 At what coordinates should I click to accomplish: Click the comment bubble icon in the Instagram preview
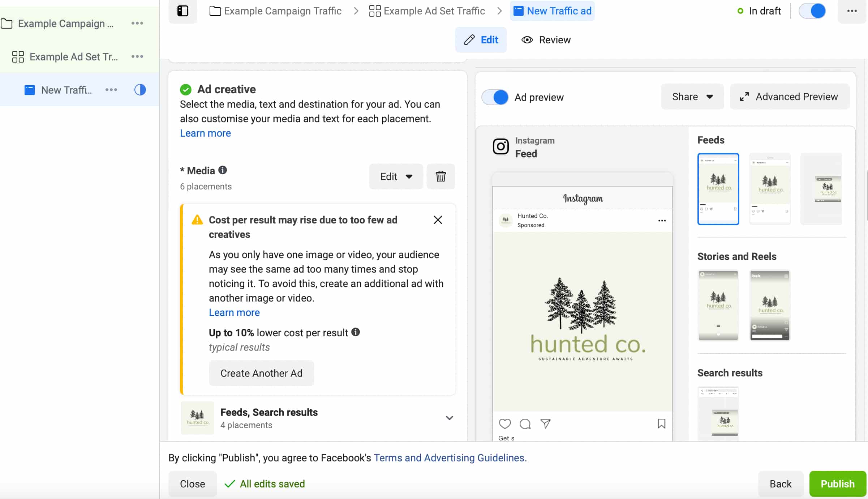pos(525,424)
